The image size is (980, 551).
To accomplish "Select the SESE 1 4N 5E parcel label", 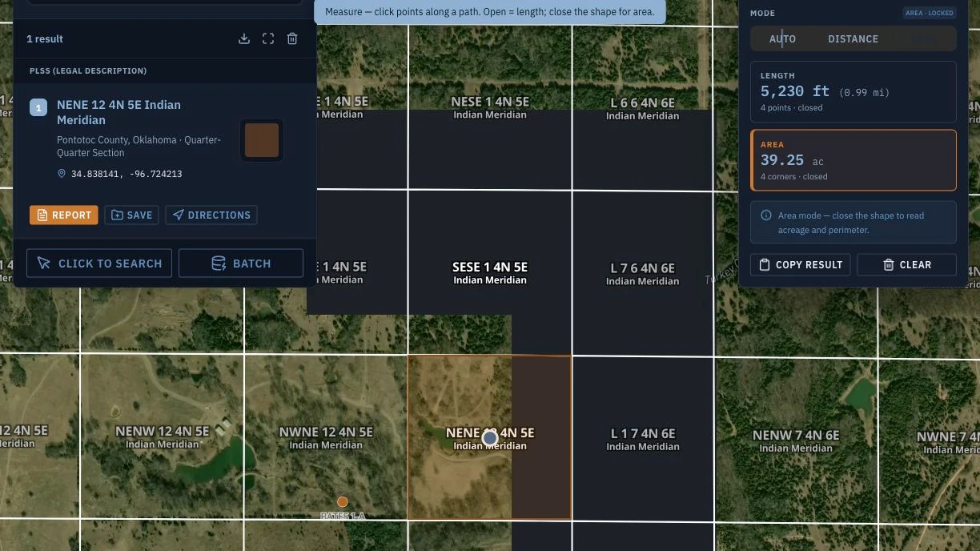I will (x=490, y=272).
